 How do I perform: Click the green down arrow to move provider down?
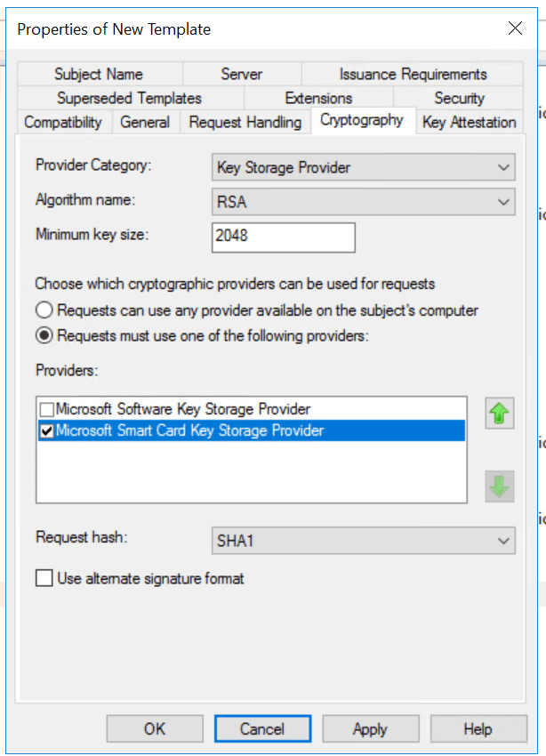(x=499, y=486)
